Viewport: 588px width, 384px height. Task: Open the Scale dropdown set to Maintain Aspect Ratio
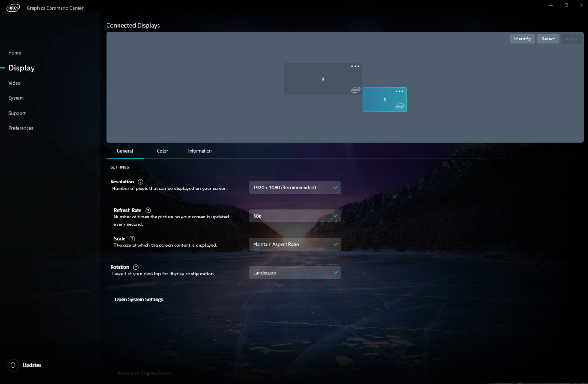pyautogui.click(x=295, y=244)
